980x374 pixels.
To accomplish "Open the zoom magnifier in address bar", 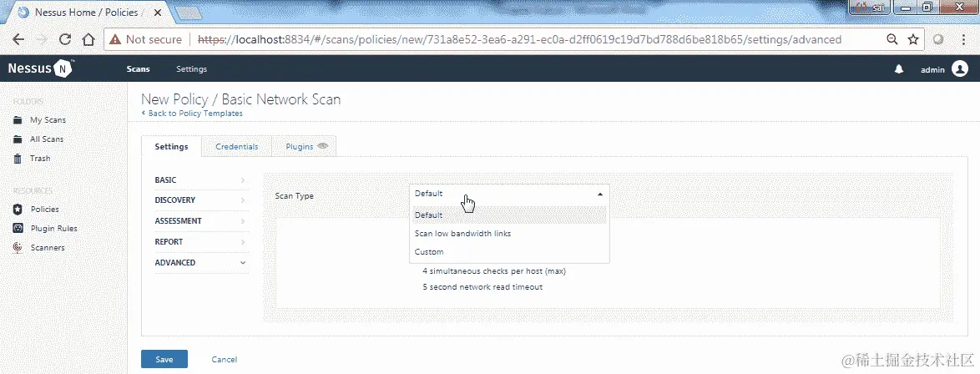I will pos(892,39).
